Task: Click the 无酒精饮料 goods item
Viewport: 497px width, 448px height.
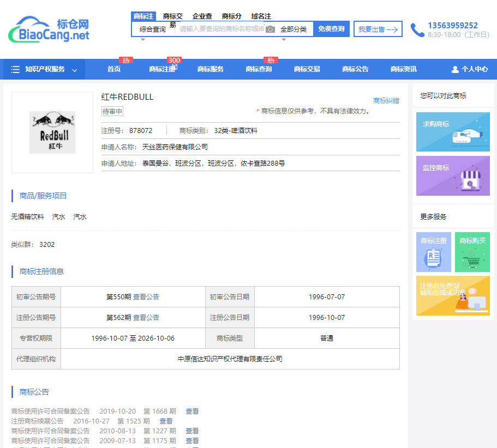Action: pyautogui.click(x=28, y=216)
